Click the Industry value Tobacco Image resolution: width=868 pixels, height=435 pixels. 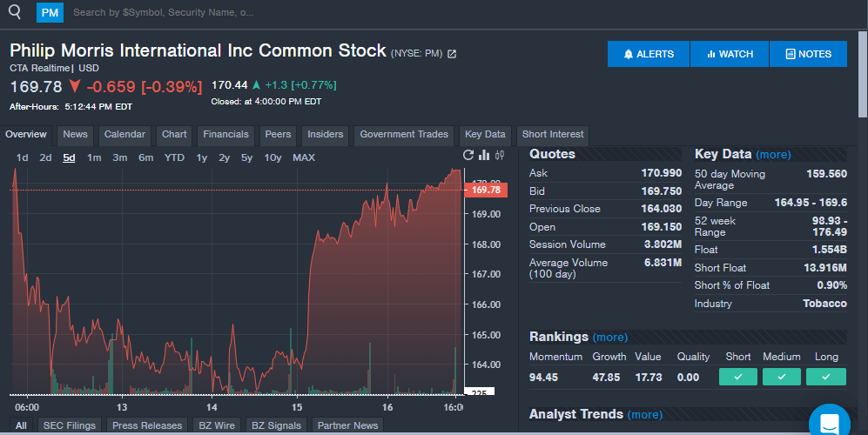pyautogui.click(x=824, y=304)
